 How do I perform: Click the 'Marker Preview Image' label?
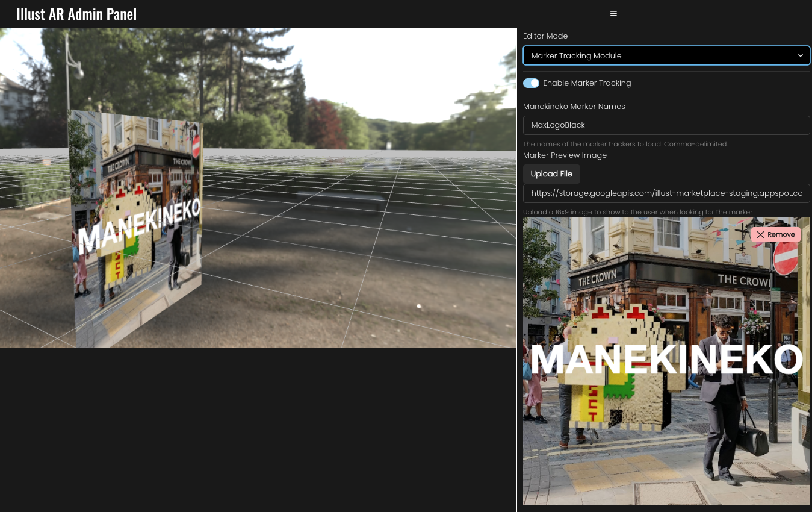565,155
